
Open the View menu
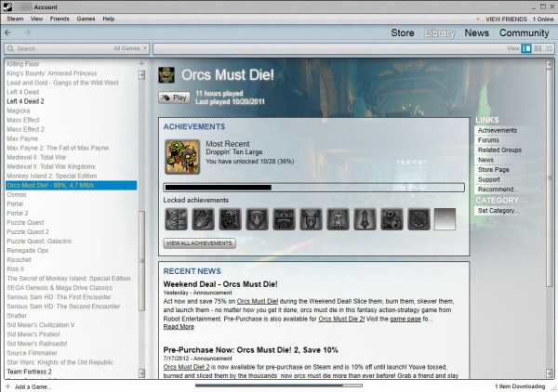pos(36,19)
